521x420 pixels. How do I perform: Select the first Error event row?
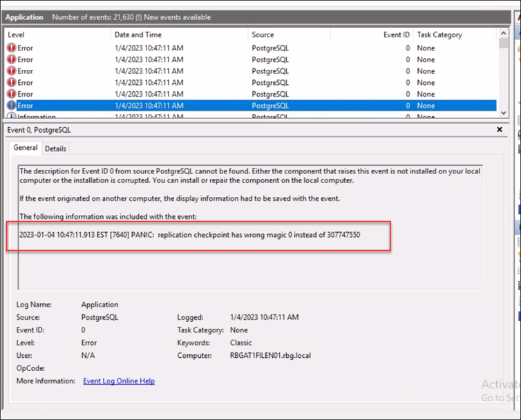click(x=252, y=48)
